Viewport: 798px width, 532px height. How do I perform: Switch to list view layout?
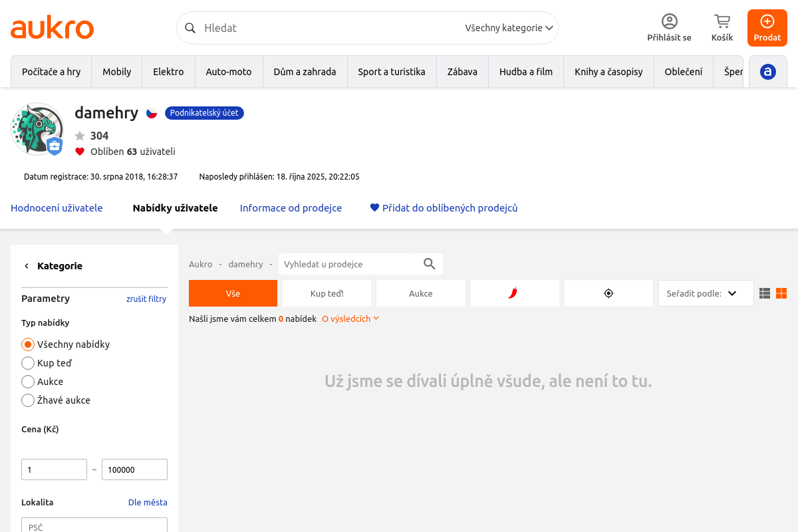click(765, 293)
